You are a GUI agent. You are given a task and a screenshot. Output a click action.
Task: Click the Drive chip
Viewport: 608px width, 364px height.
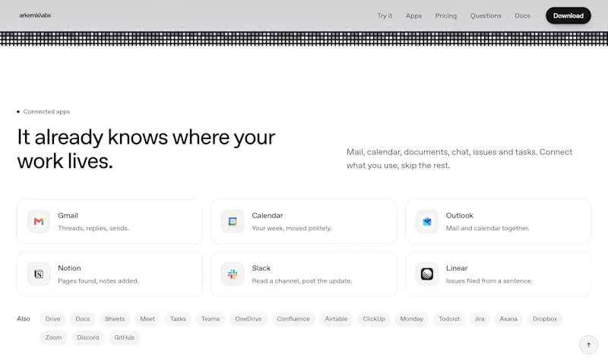click(52, 318)
